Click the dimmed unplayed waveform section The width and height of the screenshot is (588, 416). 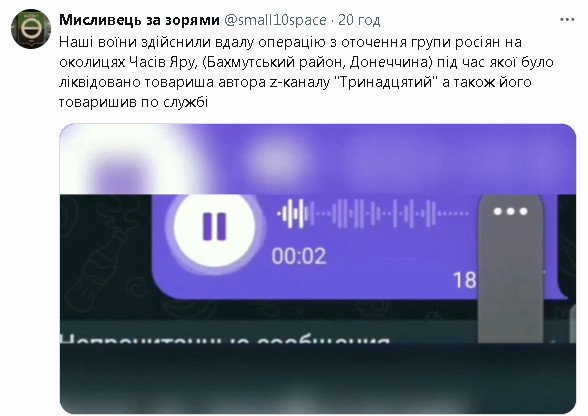pos(390,213)
